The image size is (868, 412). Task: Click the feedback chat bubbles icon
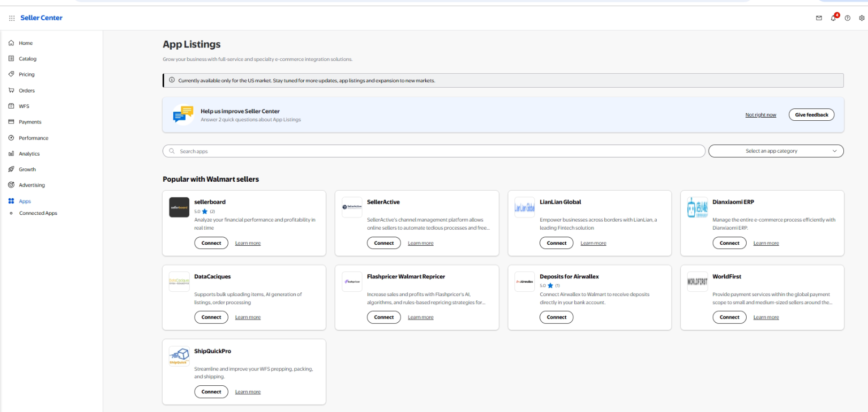183,114
